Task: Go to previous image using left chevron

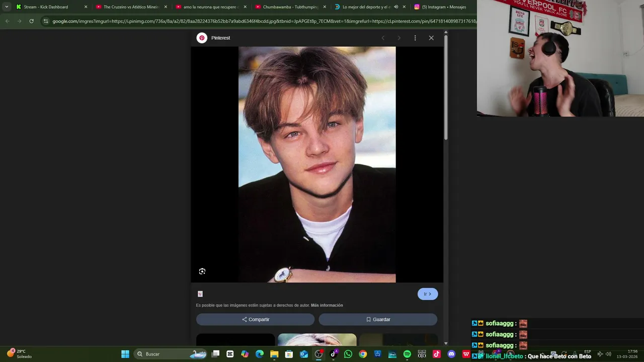Action: pyautogui.click(x=383, y=38)
